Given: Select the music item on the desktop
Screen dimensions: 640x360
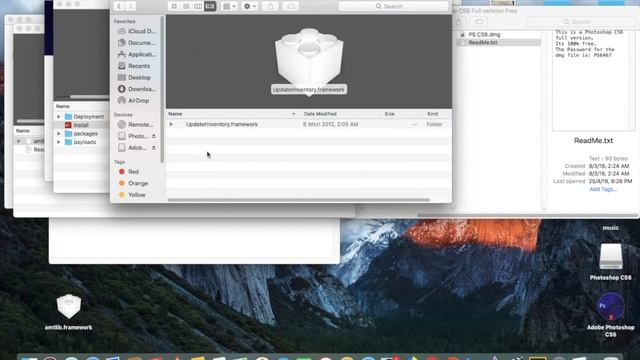Looking at the screenshot, I should click(611, 228).
